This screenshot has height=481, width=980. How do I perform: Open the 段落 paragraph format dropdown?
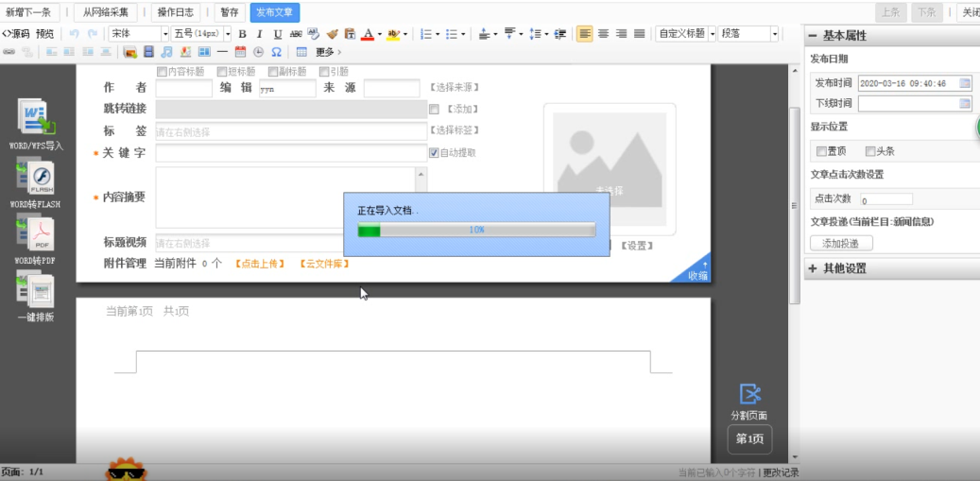click(x=748, y=34)
